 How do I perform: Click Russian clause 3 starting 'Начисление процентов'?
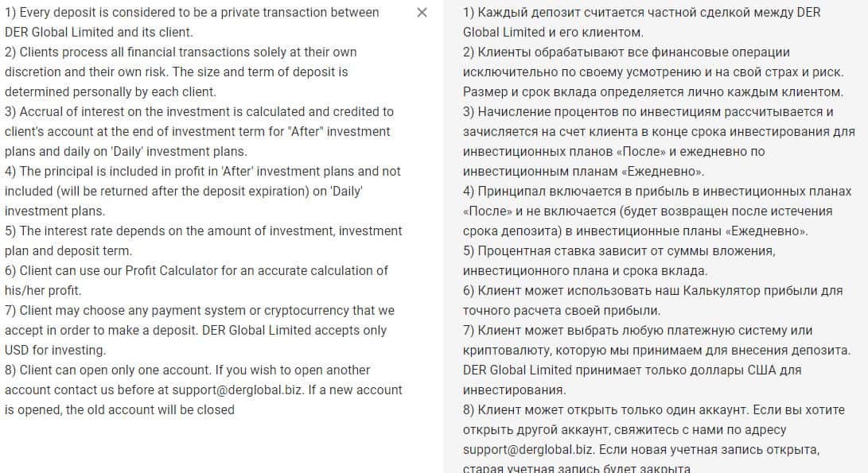(x=648, y=112)
